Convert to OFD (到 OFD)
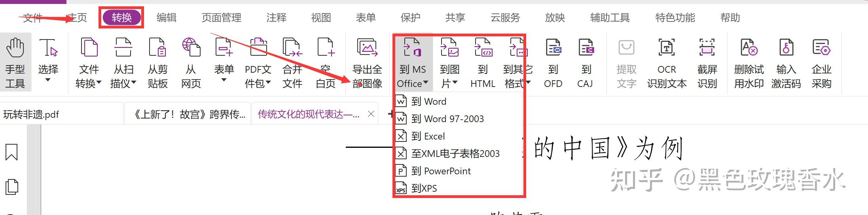 tap(553, 62)
